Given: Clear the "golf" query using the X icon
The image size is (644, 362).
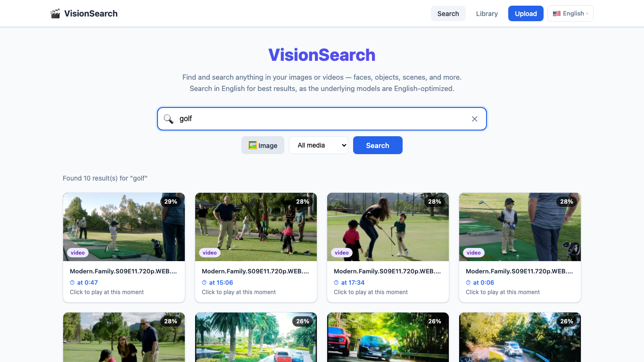Looking at the screenshot, I should coord(475,119).
